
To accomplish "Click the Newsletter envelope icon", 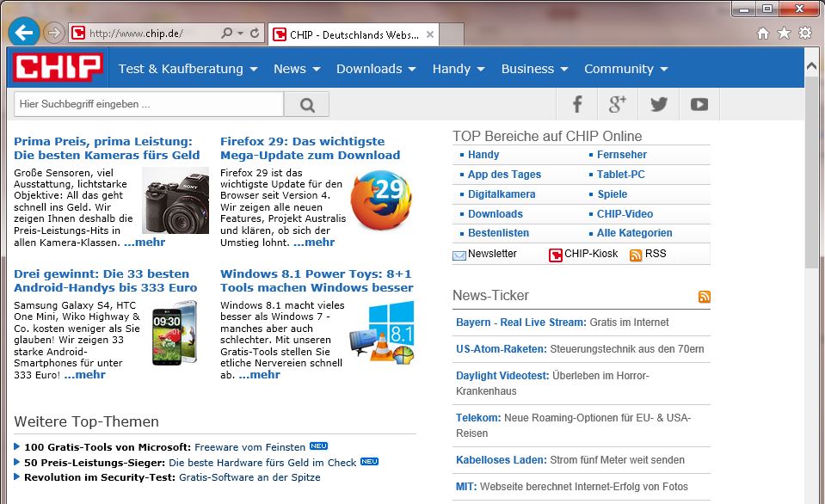I will point(459,255).
